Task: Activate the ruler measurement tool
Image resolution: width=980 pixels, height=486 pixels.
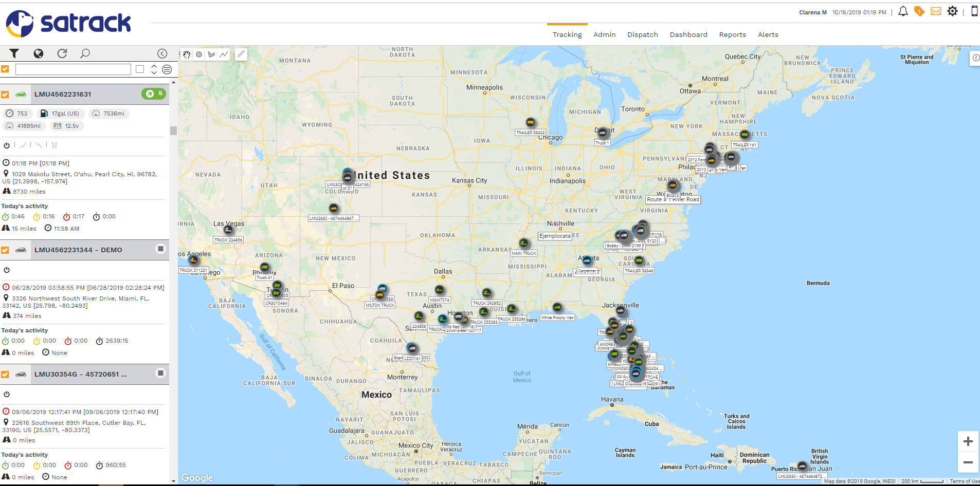Action: [241, 54]
